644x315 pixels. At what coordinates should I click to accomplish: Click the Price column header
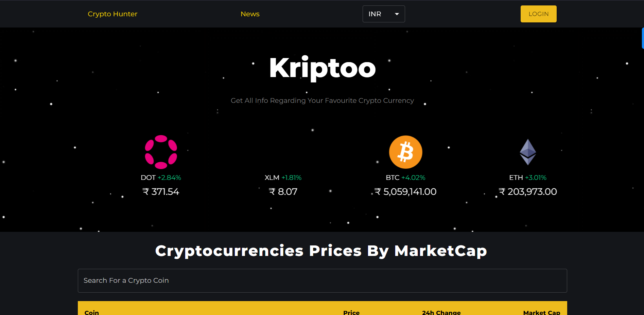pos(351,312)
